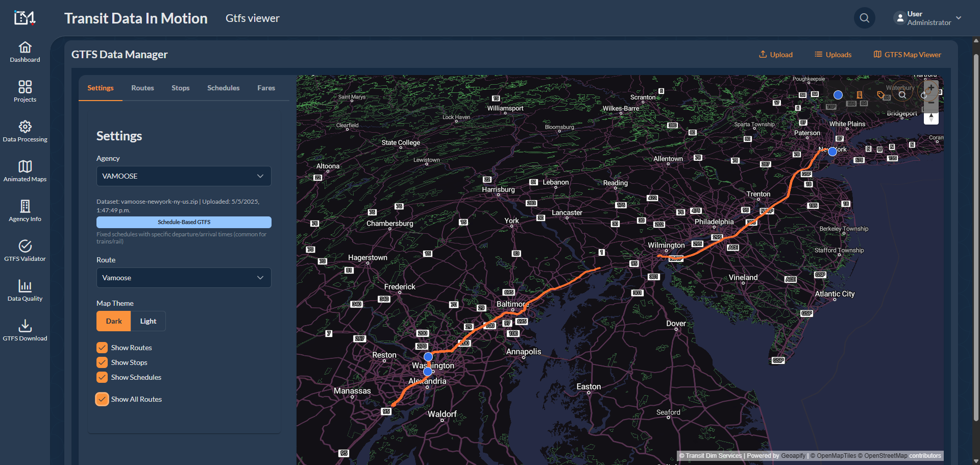The width and height of the screenshot is (980, 465).
Task: Open the Route dropdown showing Vamoose
Action: click(184, 278)
